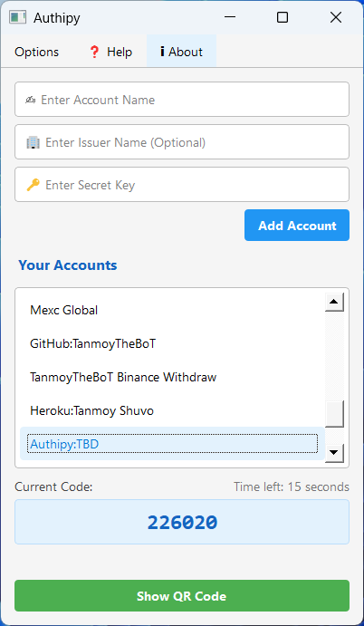Select the Heroku:Tanmoy Shuvo account
The image size is (364, 626).
pos(172,410)
